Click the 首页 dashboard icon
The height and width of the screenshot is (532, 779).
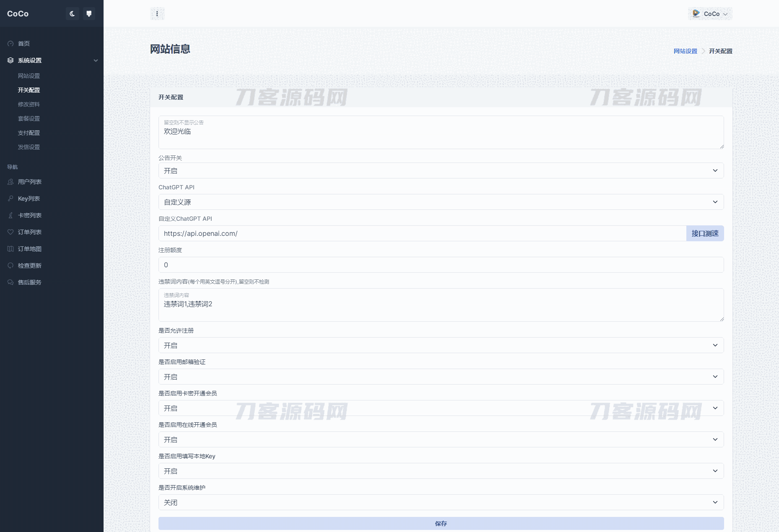(x=10, y=44)
